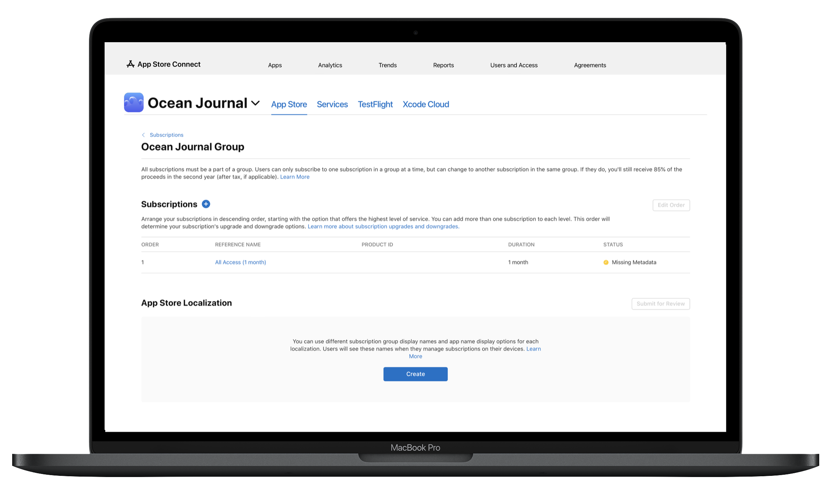Click the TestFlight tab icon
839x504 pixels.
tap(375, 104)
